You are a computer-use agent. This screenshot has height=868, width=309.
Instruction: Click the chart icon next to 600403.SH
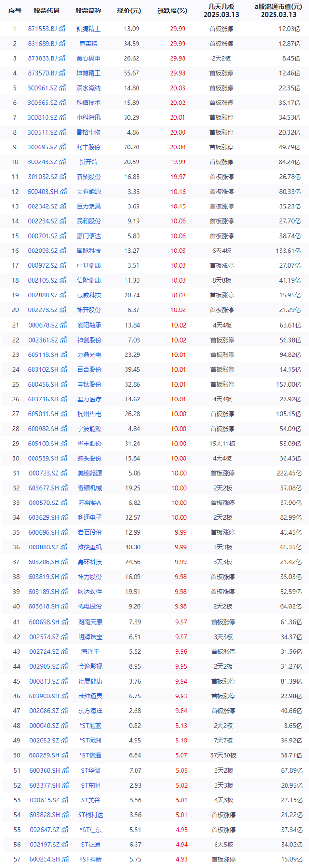point(63,192)
